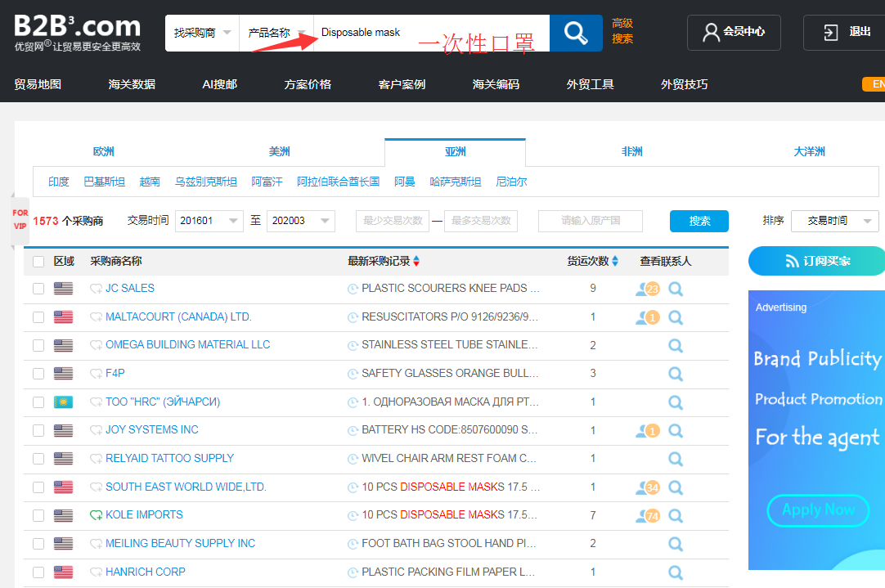Tick the select-all checkbox in table header
This screenshot has width=885, height=588.
[x=38, y=262]
